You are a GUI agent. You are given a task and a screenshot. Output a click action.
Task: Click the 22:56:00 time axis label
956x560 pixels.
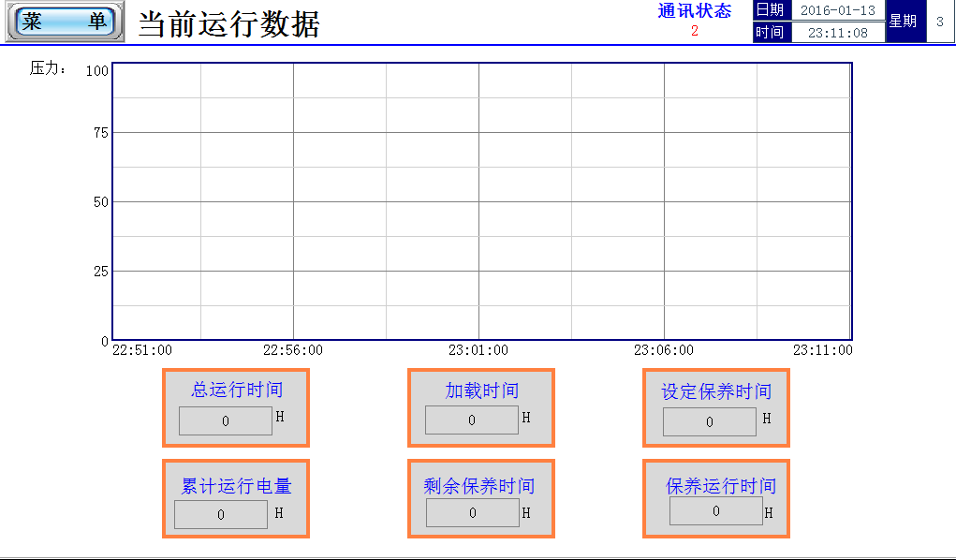(293, 350)
